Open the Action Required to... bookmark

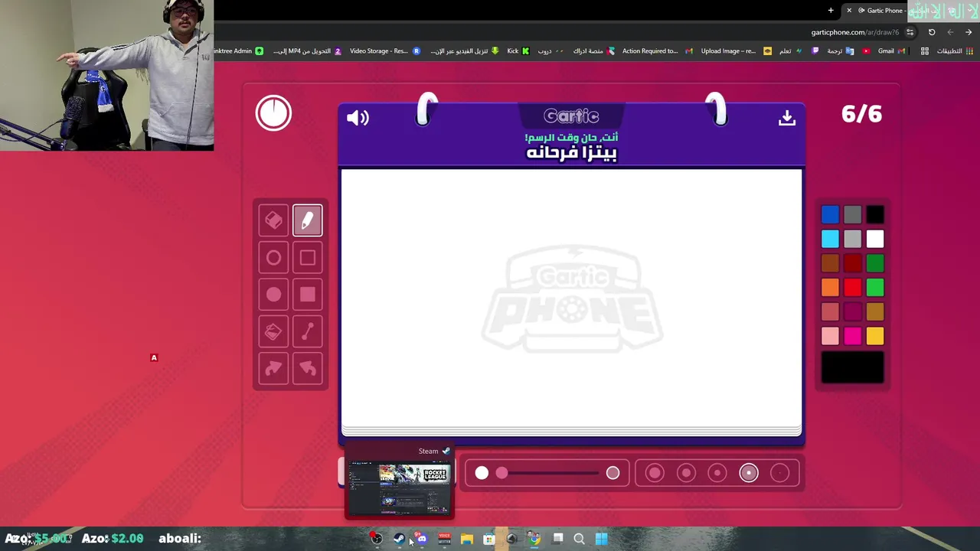click(x=657, y=51)
